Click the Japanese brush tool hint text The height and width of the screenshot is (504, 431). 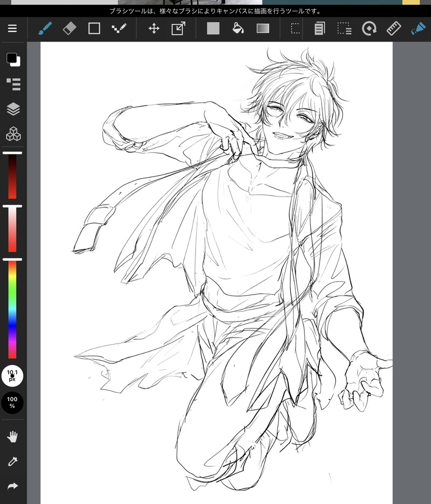point(215,11)
